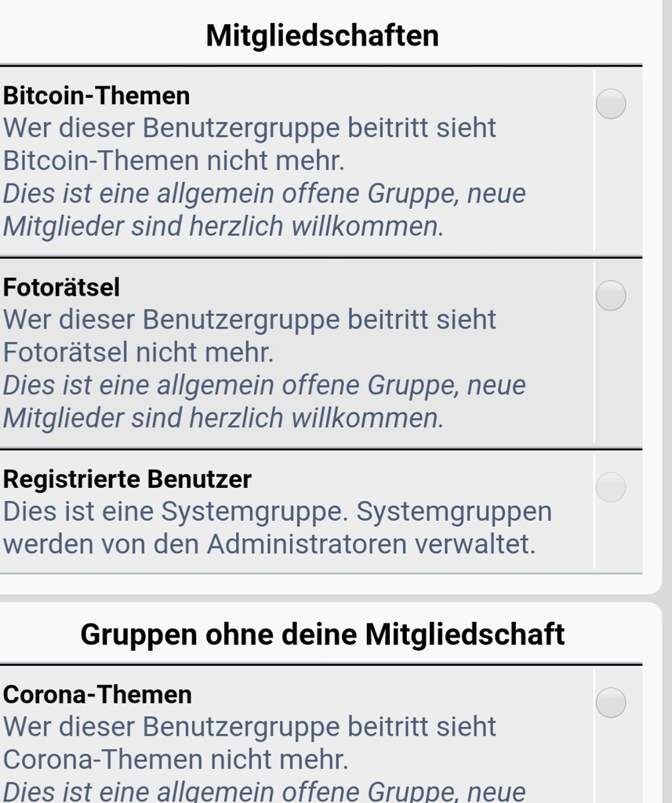Click the Gruppen ohne deine Mitgliedschaft heading
Viewport: 672px width, 803px height.
click(322, 634)
